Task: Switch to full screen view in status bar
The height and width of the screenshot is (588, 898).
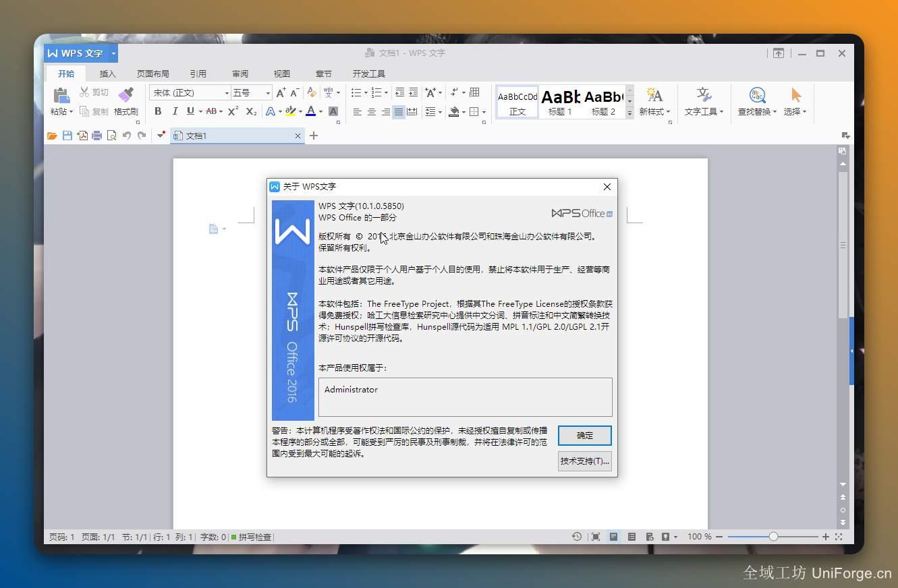Action: [595, 537]
